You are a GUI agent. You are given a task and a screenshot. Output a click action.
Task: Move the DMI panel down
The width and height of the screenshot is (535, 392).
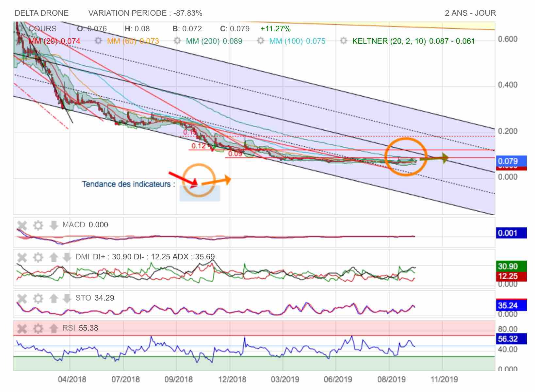(x=66, y=257)
